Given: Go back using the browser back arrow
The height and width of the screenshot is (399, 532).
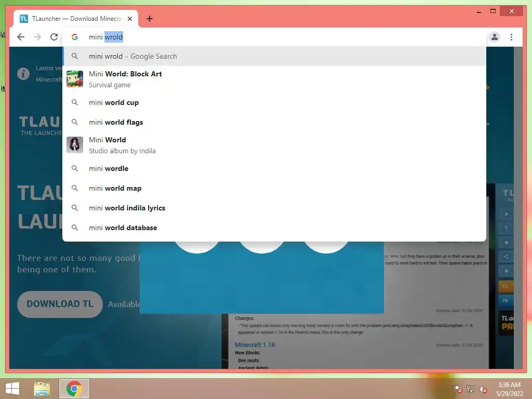Looking at the screenshot, I should [x=21, y=37].
